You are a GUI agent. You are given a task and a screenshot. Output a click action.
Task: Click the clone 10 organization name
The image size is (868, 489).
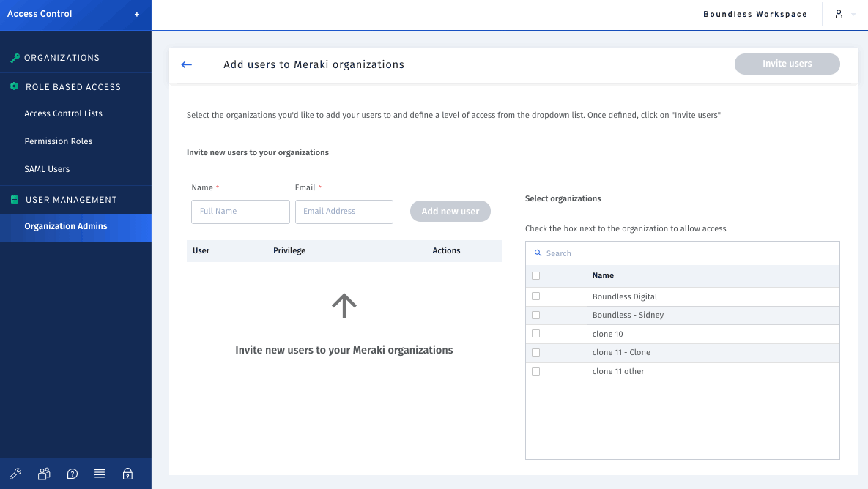(x=607, y=334)
